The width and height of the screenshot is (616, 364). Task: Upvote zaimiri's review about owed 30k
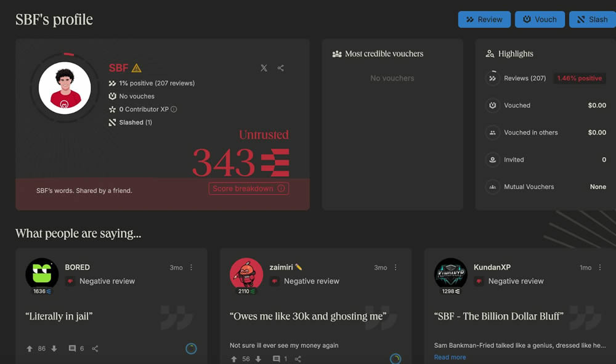[234, 359]
